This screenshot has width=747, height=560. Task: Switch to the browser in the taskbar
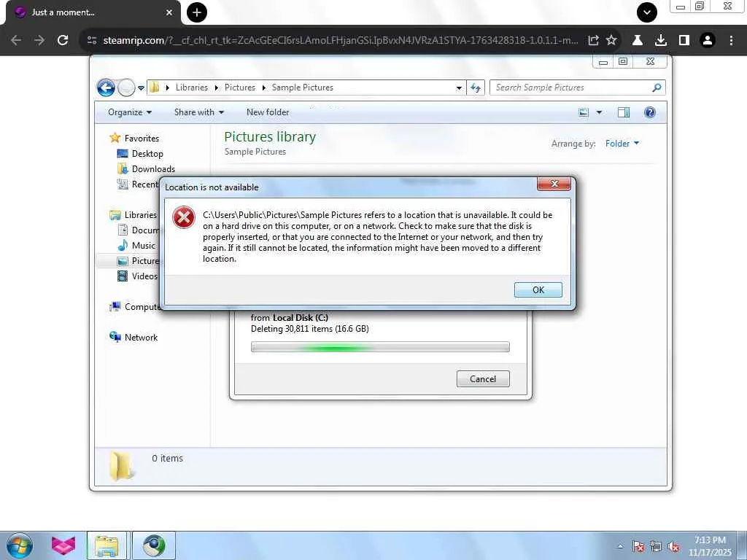coord(153,545)
